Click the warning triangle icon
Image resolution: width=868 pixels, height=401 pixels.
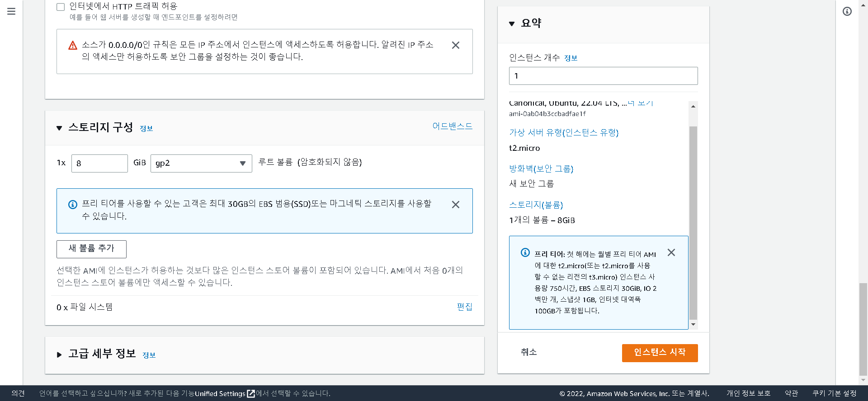(x=73, y=45)
